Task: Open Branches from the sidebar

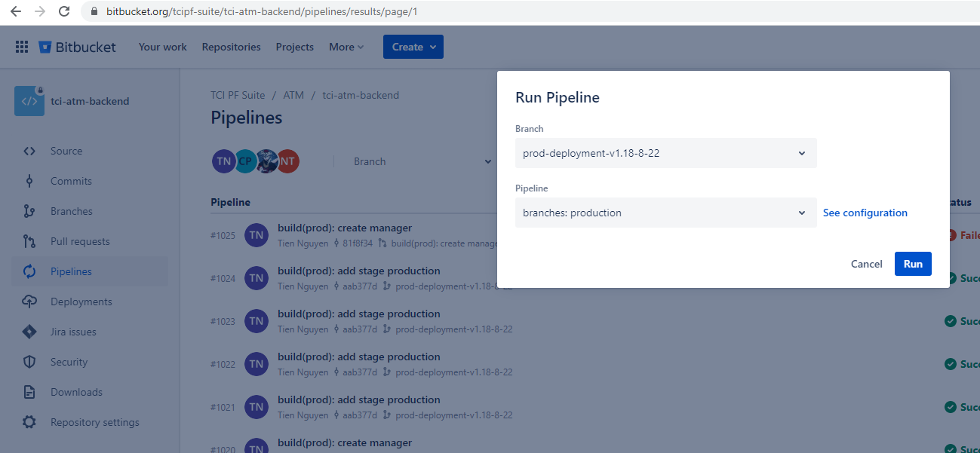Action: (71, 211)
